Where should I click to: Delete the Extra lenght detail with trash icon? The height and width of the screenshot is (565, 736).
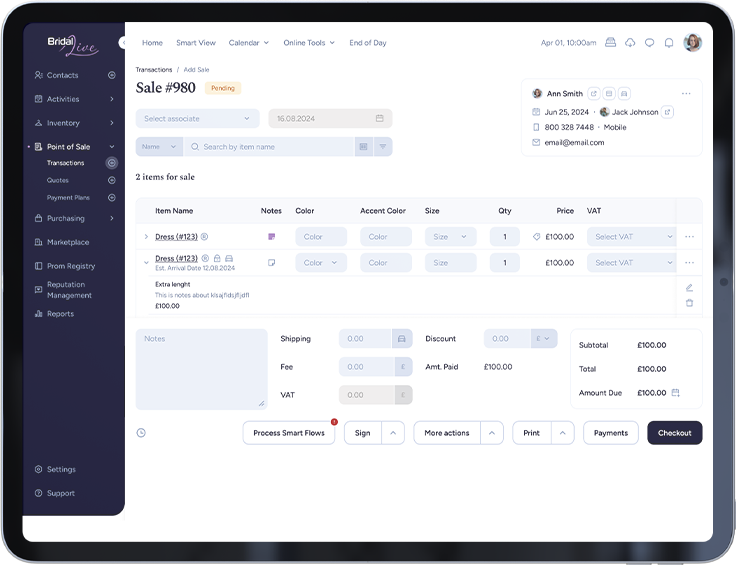point(689,303)
